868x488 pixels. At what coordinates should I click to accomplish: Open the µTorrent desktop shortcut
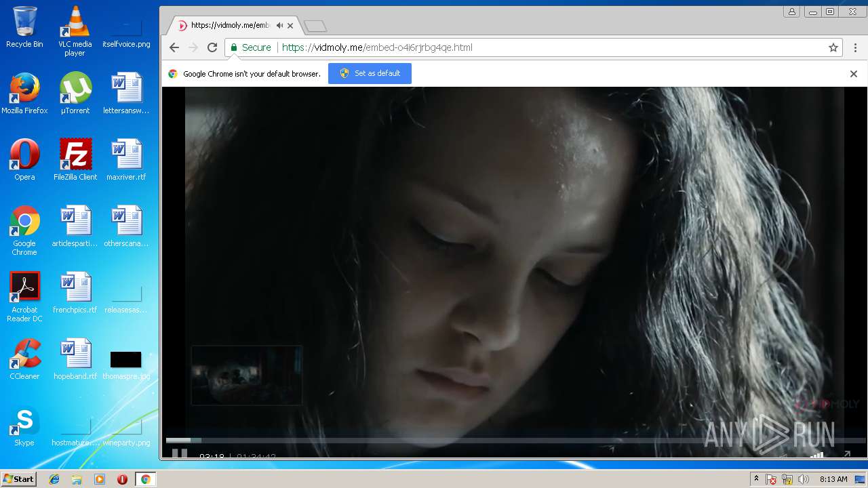point(75,94)
